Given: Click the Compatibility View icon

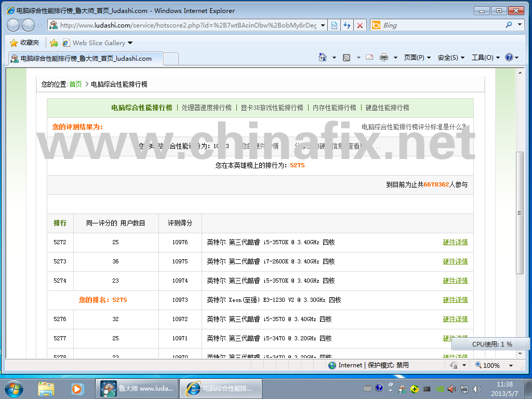Looking at the screenshot, I should coord(334,25).
